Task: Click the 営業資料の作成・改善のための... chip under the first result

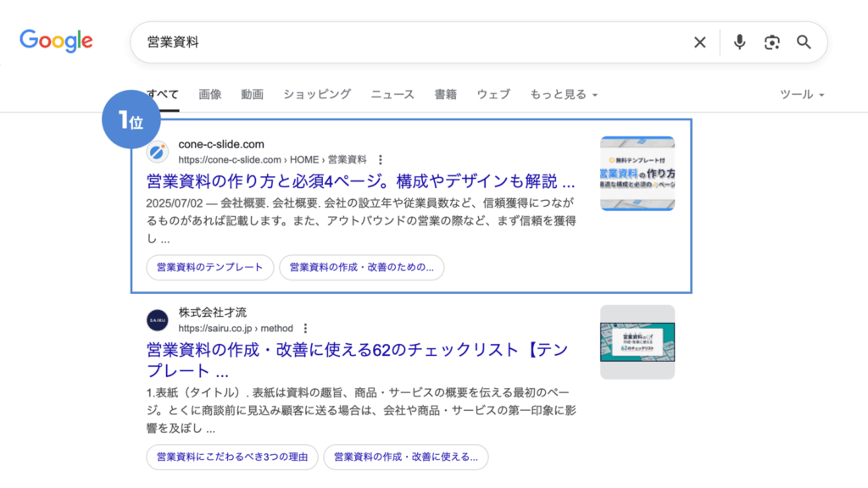Action: pos(361,267)
